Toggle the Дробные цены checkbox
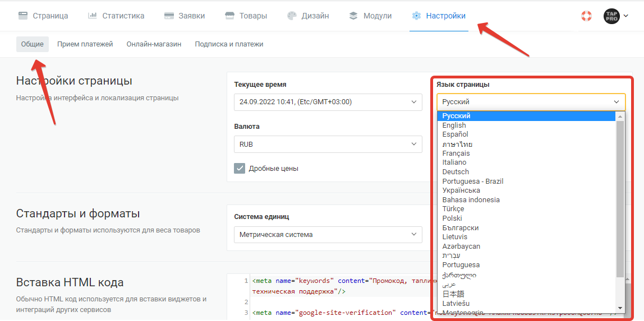 (x=240, y=169)
